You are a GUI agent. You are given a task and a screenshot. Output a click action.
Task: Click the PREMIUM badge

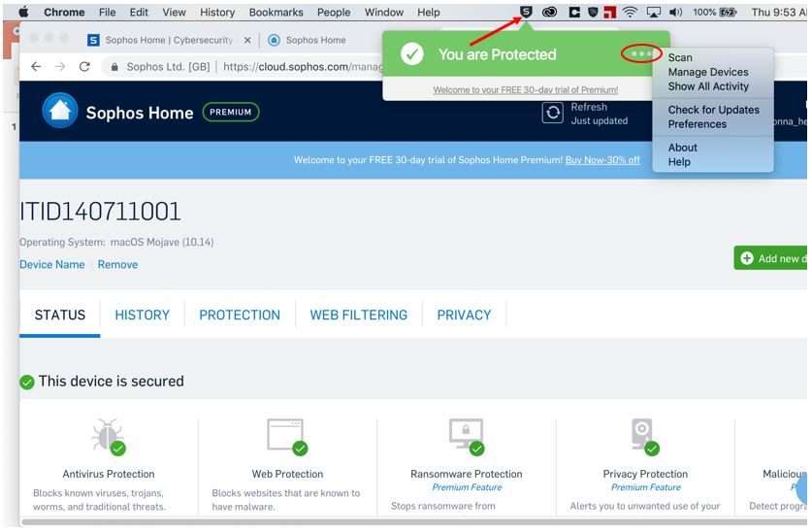point(231,112)
